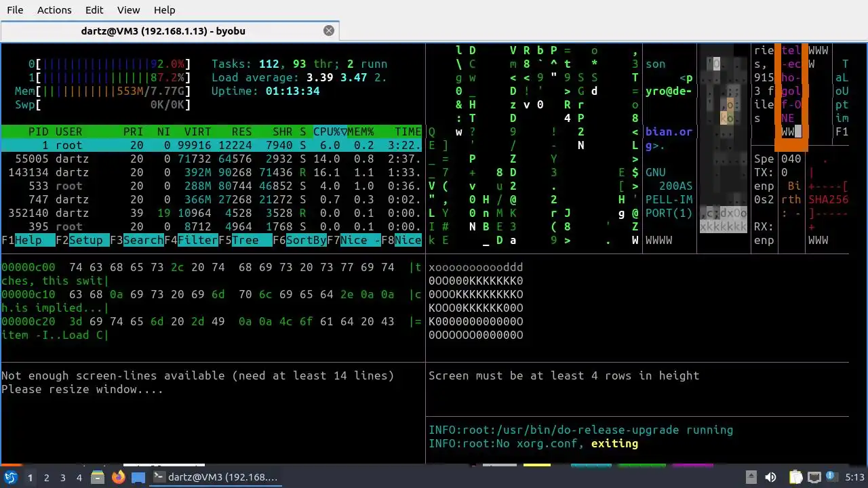Sort htop by MEM% column header
The width and height of the screenshot is (868, 488).
coord(360,131)
